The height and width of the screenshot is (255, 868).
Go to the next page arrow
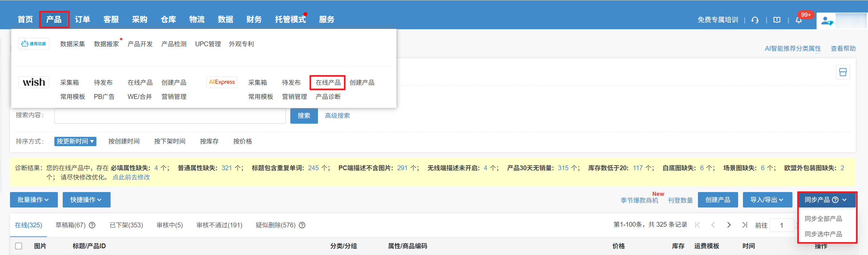pos(729,225)
